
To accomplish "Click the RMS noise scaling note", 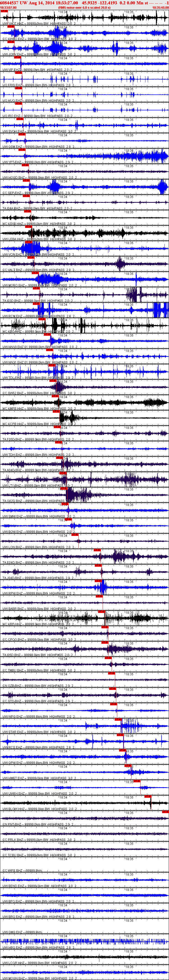I will [84, 7].
